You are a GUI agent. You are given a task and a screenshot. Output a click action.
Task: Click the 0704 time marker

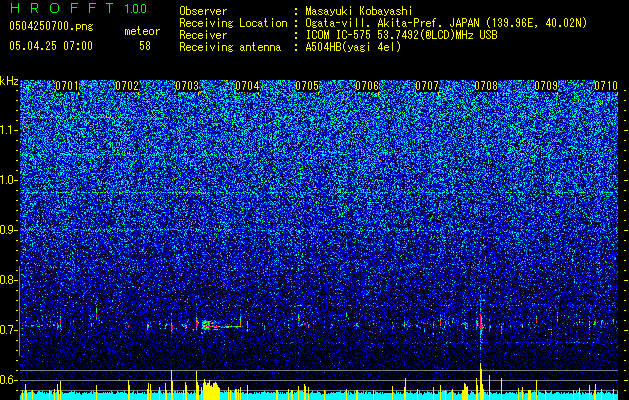click(247, 86)
